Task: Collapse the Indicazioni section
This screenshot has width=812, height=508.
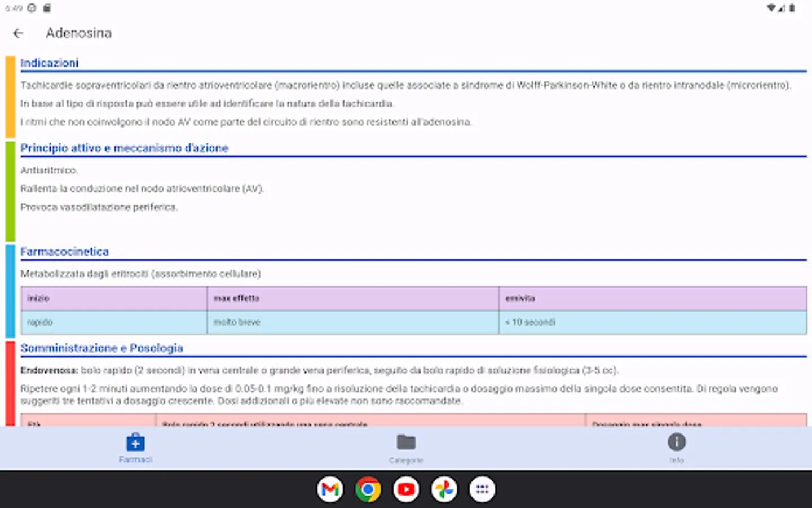Action: pos(49,63)
